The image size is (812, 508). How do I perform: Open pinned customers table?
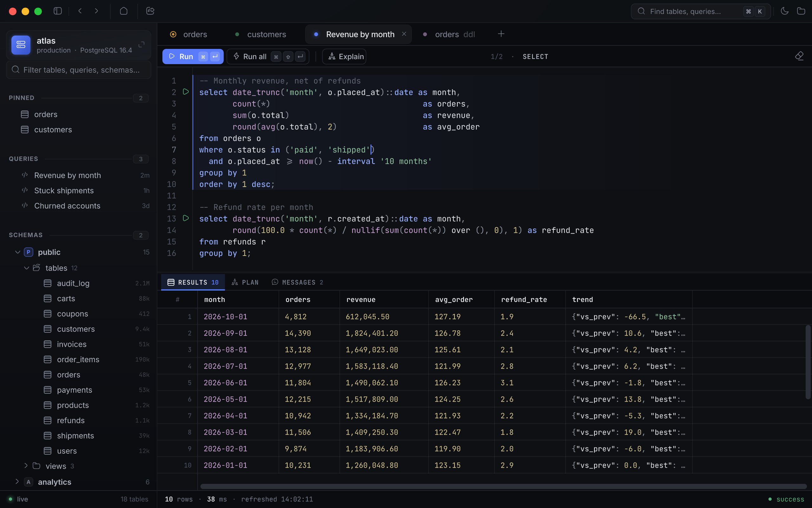pyautogui.click(x=79, y=130)
